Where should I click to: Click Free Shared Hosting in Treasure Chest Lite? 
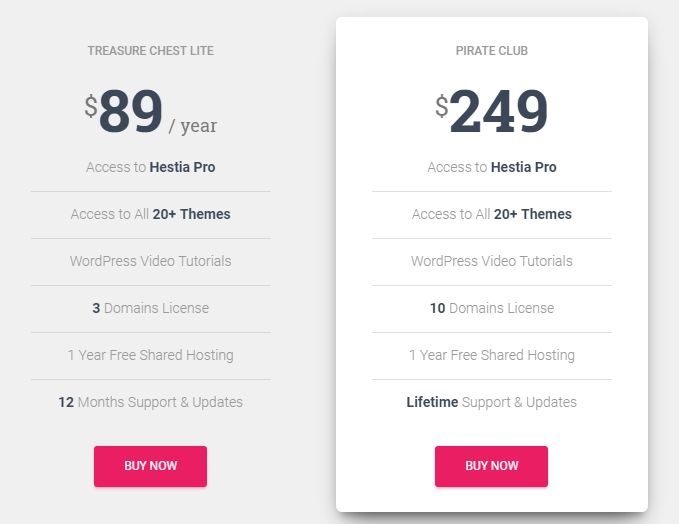150,355
